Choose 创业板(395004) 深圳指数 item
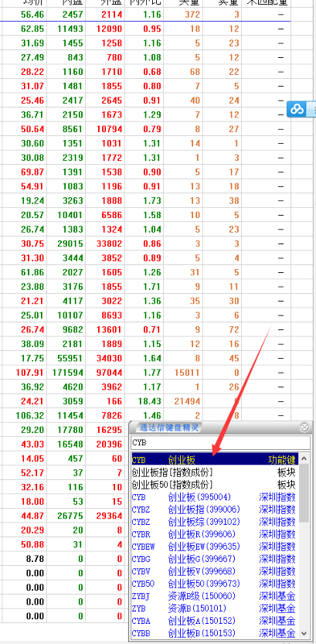 (x=214, y=497)
